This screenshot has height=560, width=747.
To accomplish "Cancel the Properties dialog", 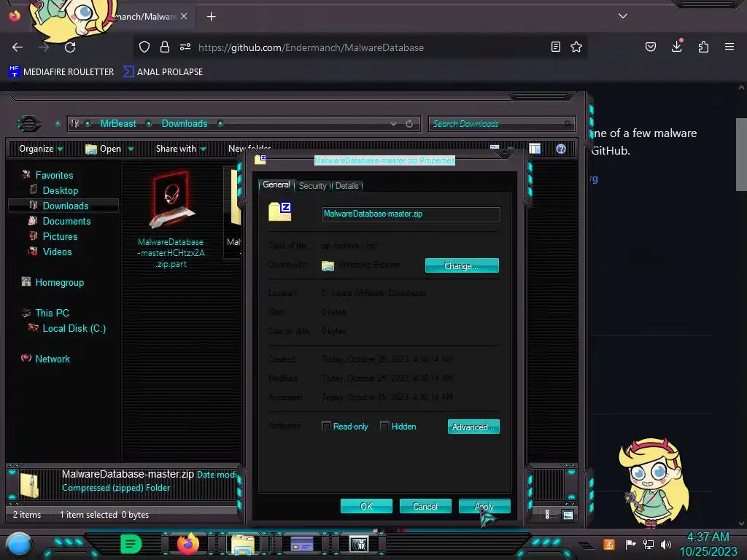I will pyautogui.click(x=425, y=506).
